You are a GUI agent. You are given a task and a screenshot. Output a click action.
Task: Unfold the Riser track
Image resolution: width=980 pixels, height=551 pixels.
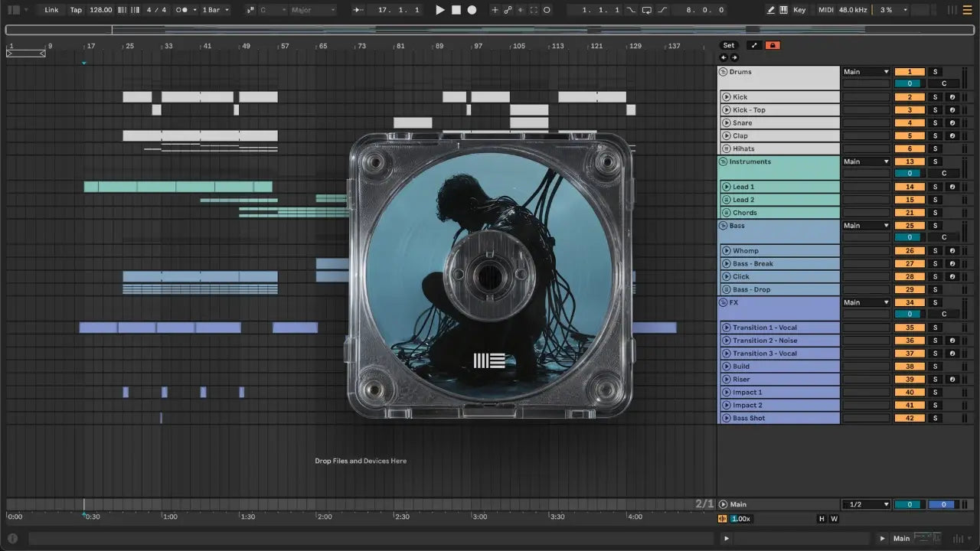725,379
